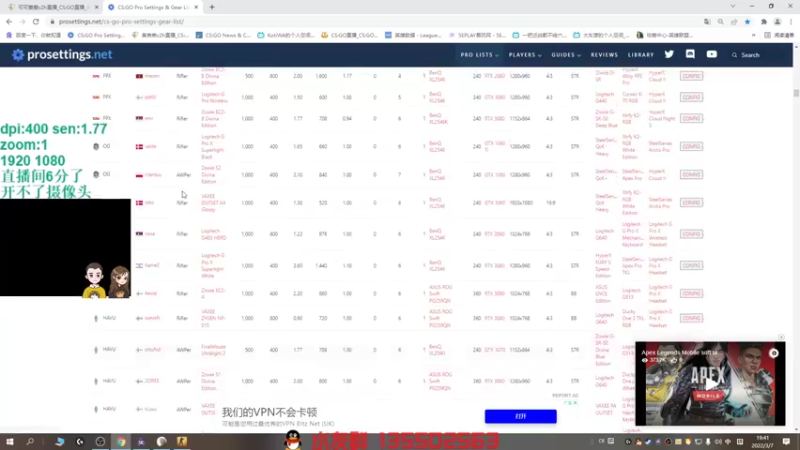Viewport: 800px width, 450px height.
Task: Open the Chrome profile avatar icon
Action: 777,21
